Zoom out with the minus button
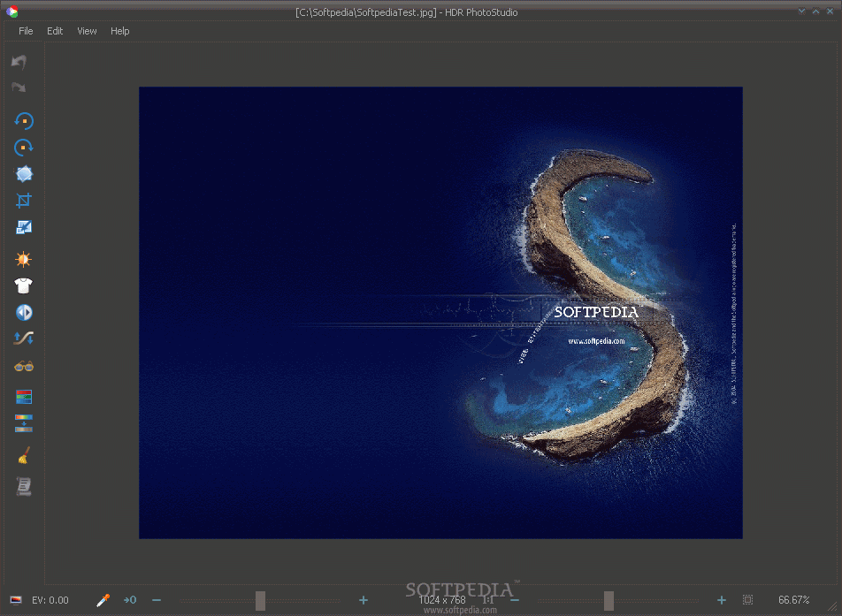The image size is (842, 616). click(515, 600)
